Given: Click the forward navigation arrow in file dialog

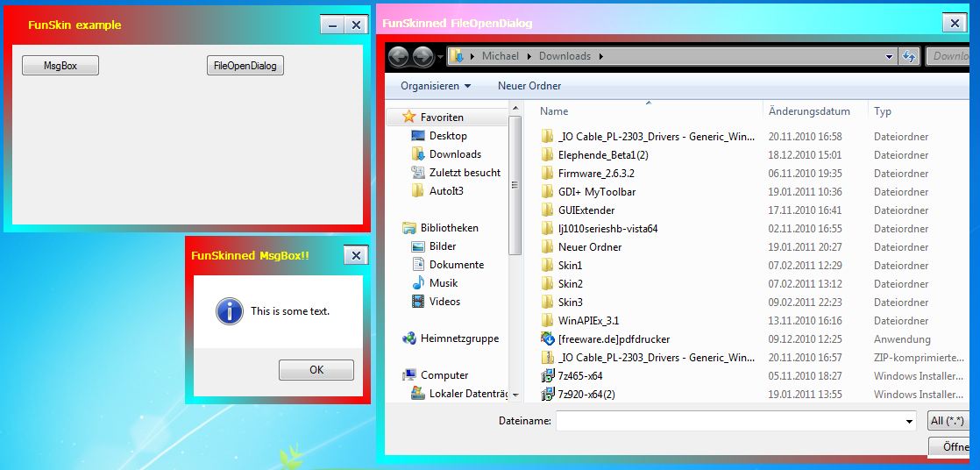Looking at the screenshot, I should point(423,57).
